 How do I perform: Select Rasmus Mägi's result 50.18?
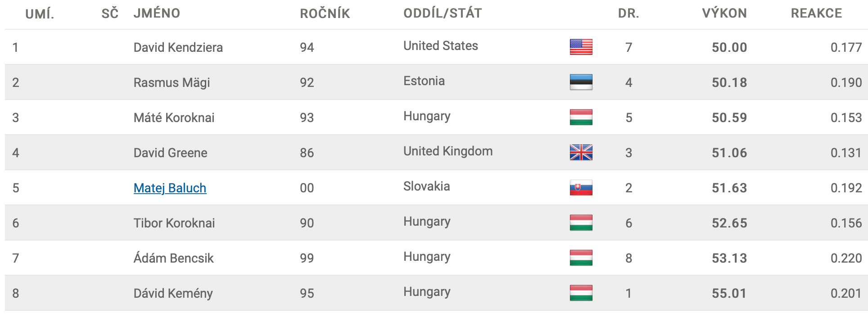click(x=729, y=82)
